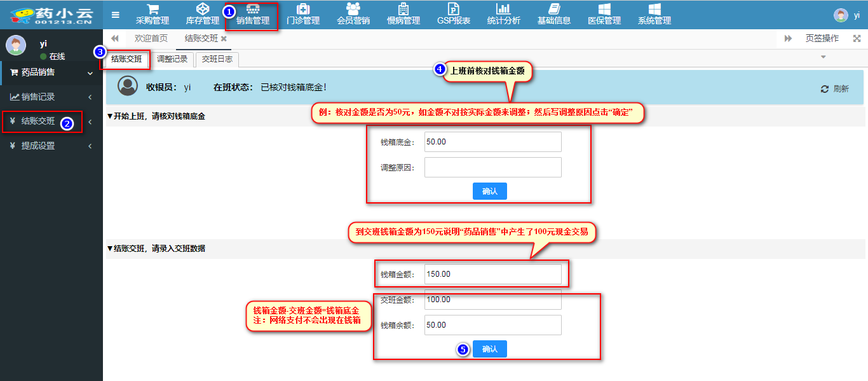
Task: Open 销售记录 in sidebar
Action: (x=38, y=97)
